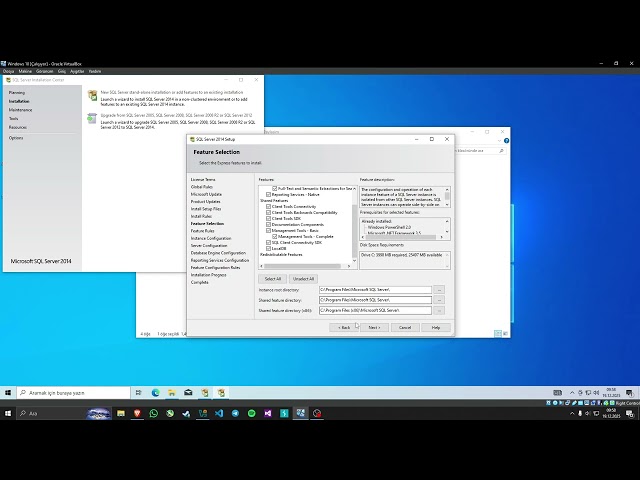Screen dimensions: 640x480
Task: Open Mail app in guest taskbar
Action: coord(188,393)
